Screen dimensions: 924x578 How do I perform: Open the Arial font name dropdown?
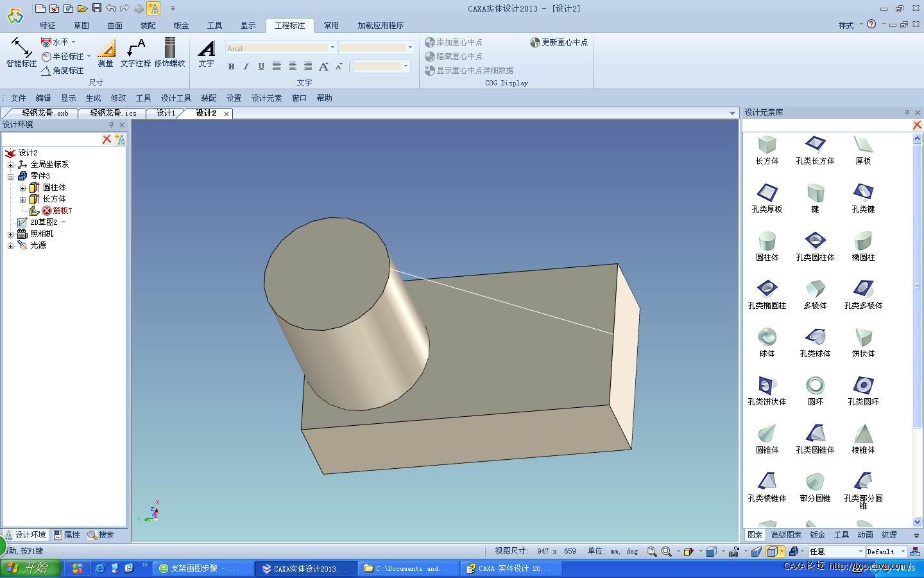(332, 48)
